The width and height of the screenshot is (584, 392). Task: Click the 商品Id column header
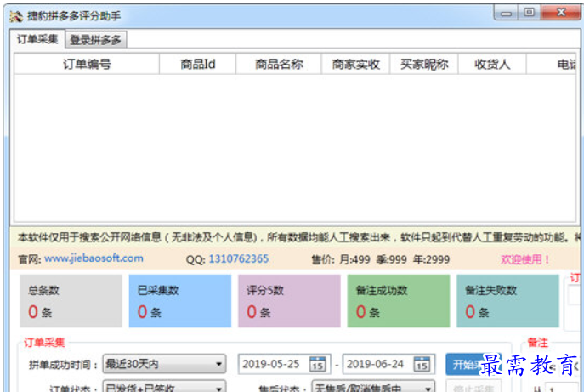point(198,64)
